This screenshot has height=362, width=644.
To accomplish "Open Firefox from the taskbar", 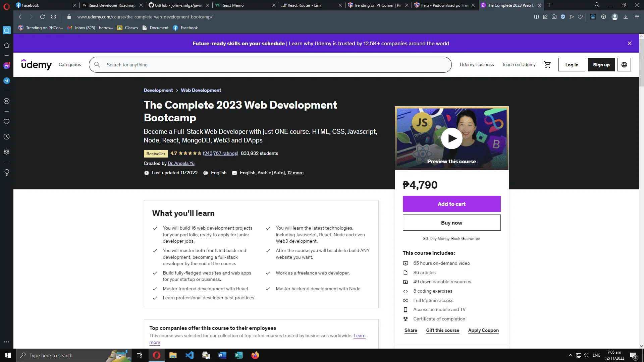I will [x=255, y=355].
